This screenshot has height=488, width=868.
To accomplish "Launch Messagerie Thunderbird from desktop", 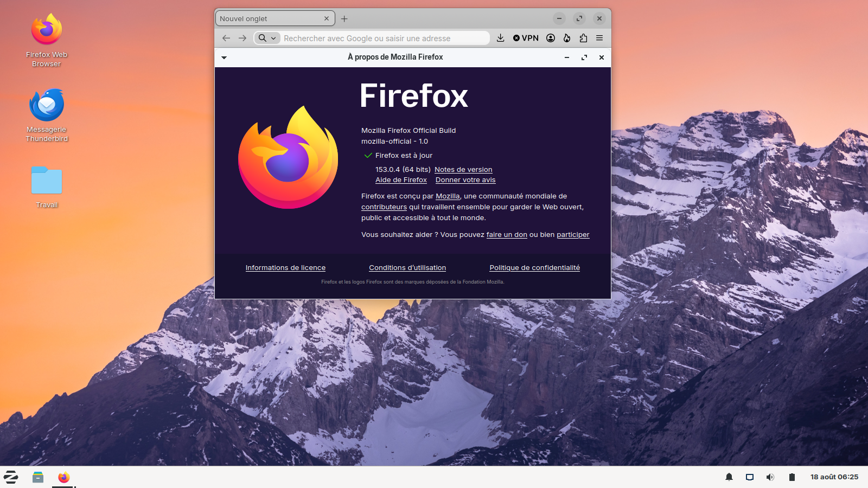I will tap(47, 115).
